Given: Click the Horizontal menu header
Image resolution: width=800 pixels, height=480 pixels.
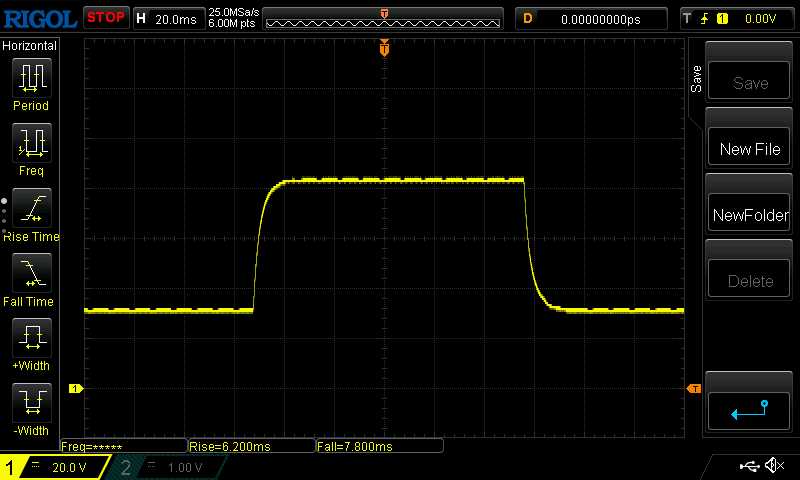Looking at the screenshot, I should (x=30, y=46).
